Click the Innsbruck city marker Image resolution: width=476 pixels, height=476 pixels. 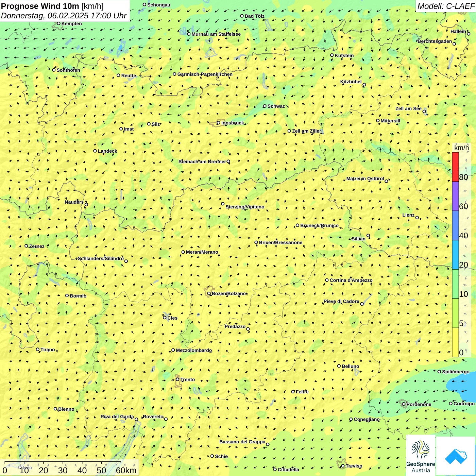pos(218,123)
